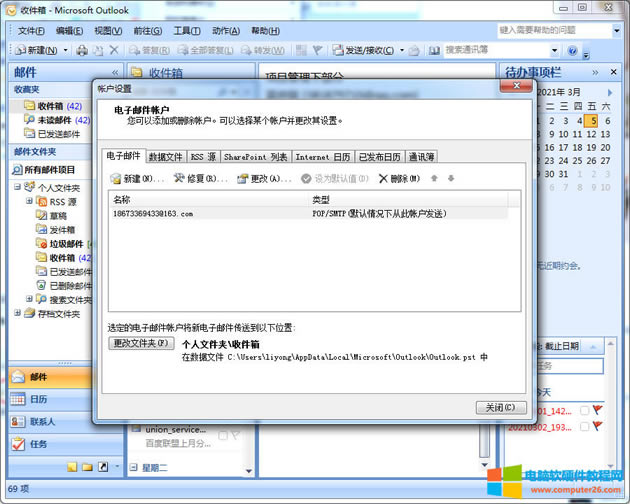
Task: Click the Print icon in Outlook toolbar
Action: coord(82,50)
